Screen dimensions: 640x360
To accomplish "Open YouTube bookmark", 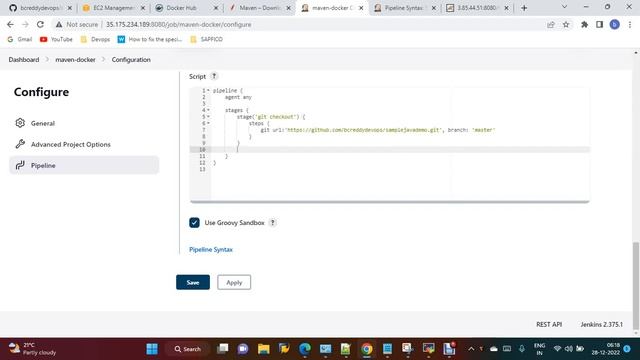I will point(56,39).
